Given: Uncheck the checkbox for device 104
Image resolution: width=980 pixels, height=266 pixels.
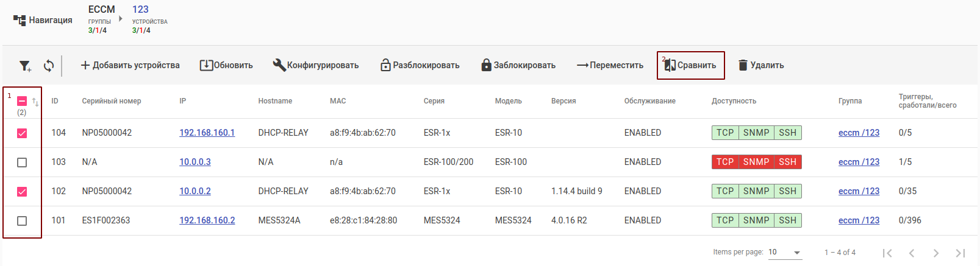Looking at the screenshot, I should pyautogui.click(x=22, y=133).
